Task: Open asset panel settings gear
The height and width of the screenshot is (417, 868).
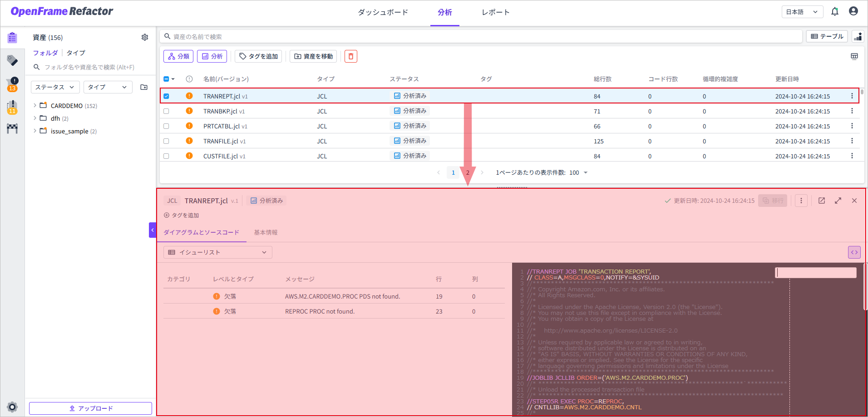Action: (x=145, y=37)
